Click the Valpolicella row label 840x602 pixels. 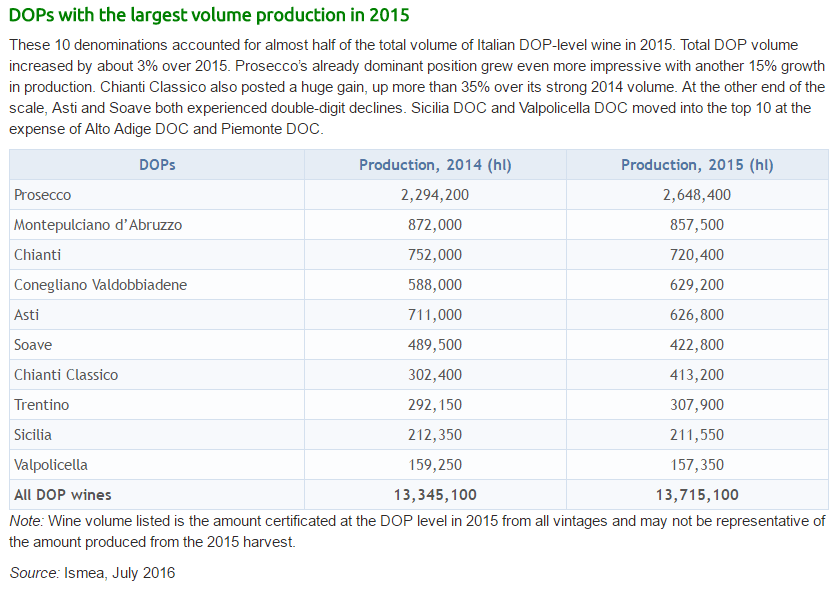click(51, 465)
